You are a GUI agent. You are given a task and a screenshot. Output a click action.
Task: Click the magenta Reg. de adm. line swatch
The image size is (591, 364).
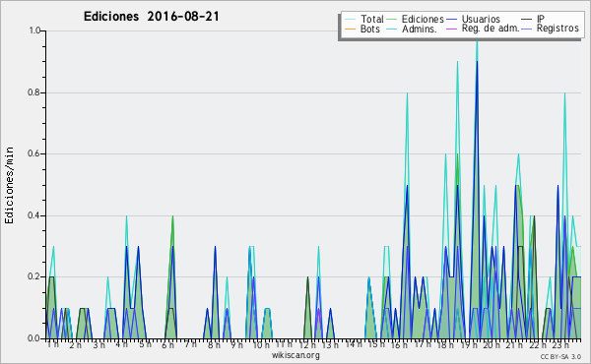tap(451, 29)
